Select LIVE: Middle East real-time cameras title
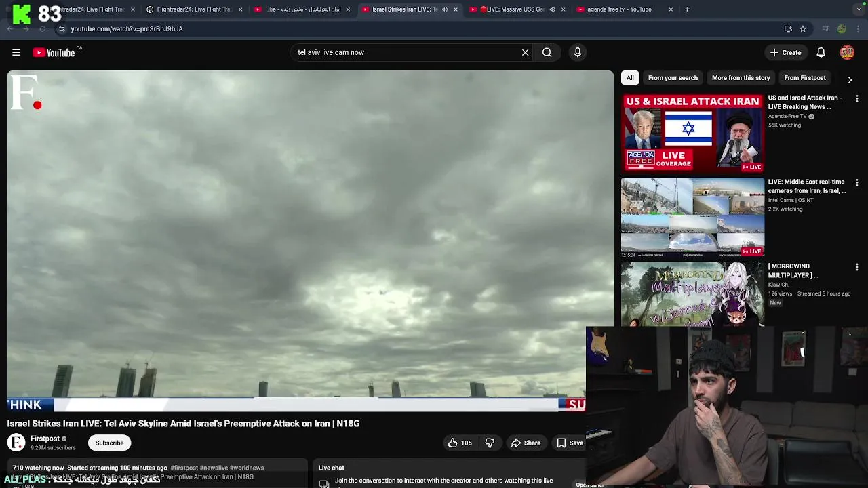This screenshot has height=488, width=868. pyautogui.click(x=807, y=186)
